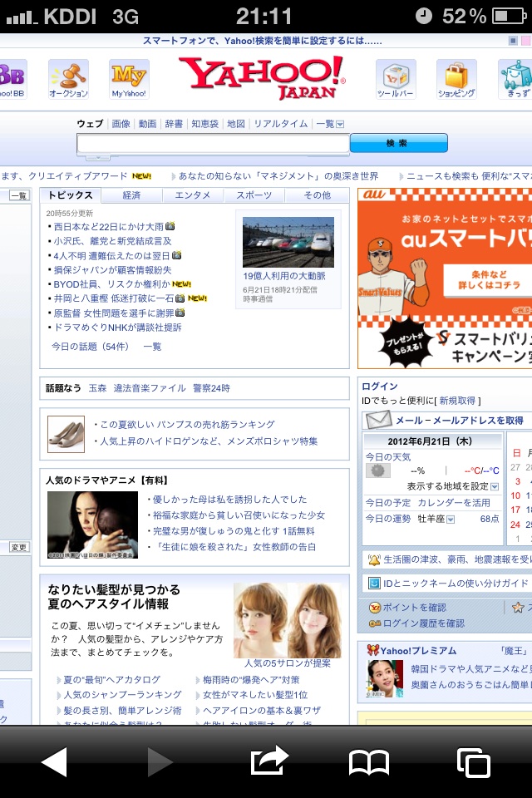Open the Kids robot icon

click(x=515, y=78)
